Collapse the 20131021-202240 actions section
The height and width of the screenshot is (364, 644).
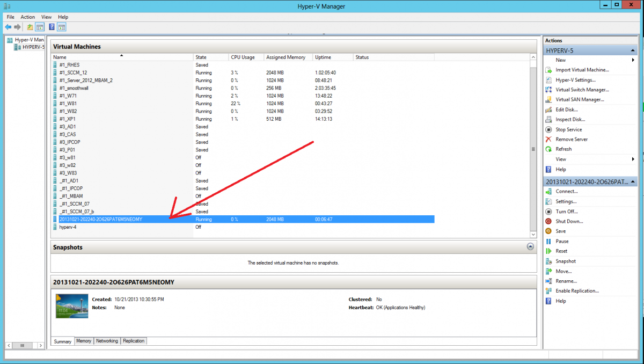tap(633, 182)
